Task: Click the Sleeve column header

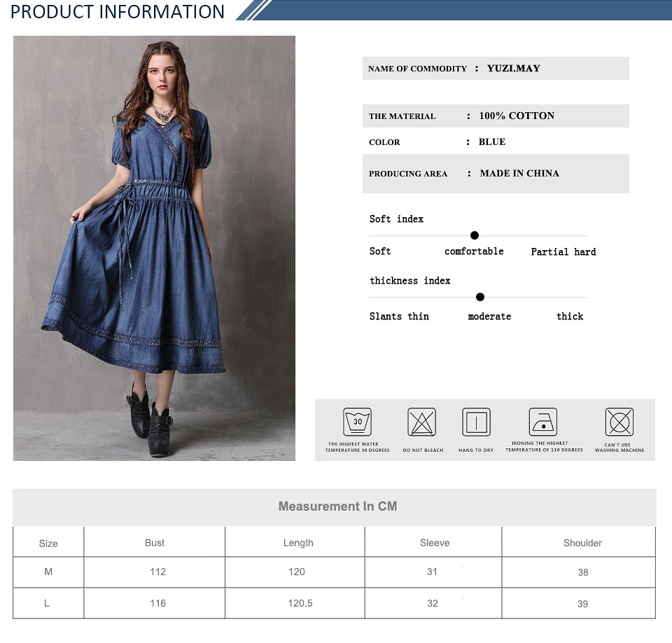Action: [x=435, y=543]
